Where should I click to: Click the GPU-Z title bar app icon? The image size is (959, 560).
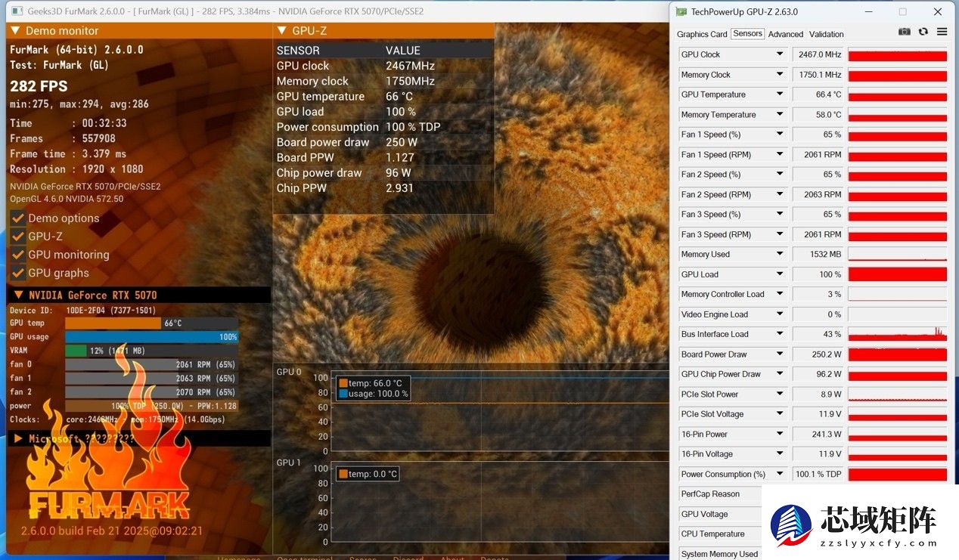[x=681, y=12]
